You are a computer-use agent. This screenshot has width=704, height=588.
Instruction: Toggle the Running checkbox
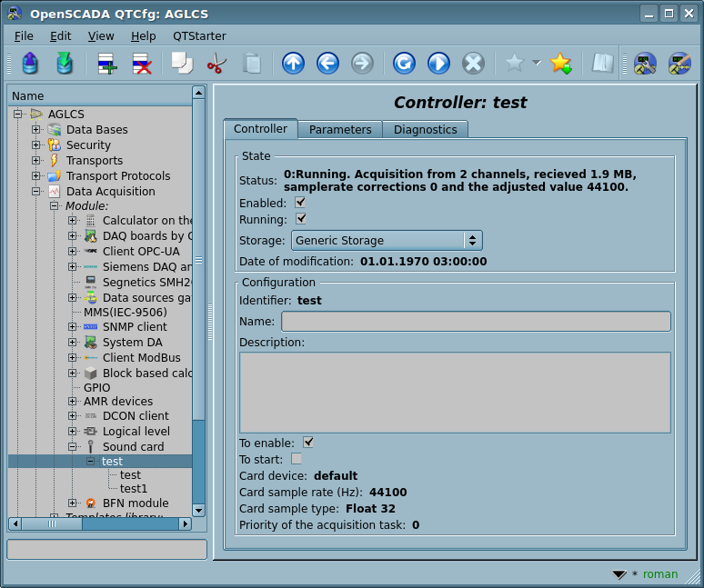click(x=300, y=219)
